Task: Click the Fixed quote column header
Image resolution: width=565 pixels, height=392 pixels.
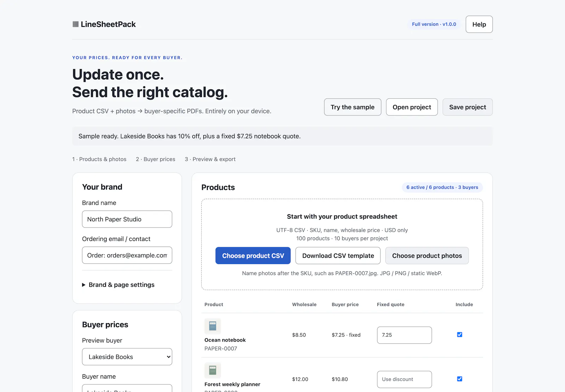Action: click(391, 304)
